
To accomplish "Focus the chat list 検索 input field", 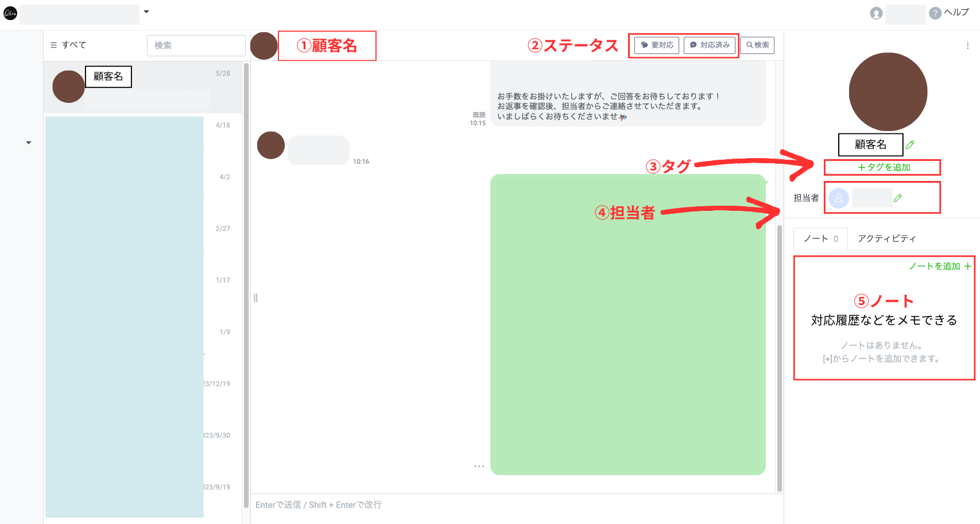I will tap(196, 45).
